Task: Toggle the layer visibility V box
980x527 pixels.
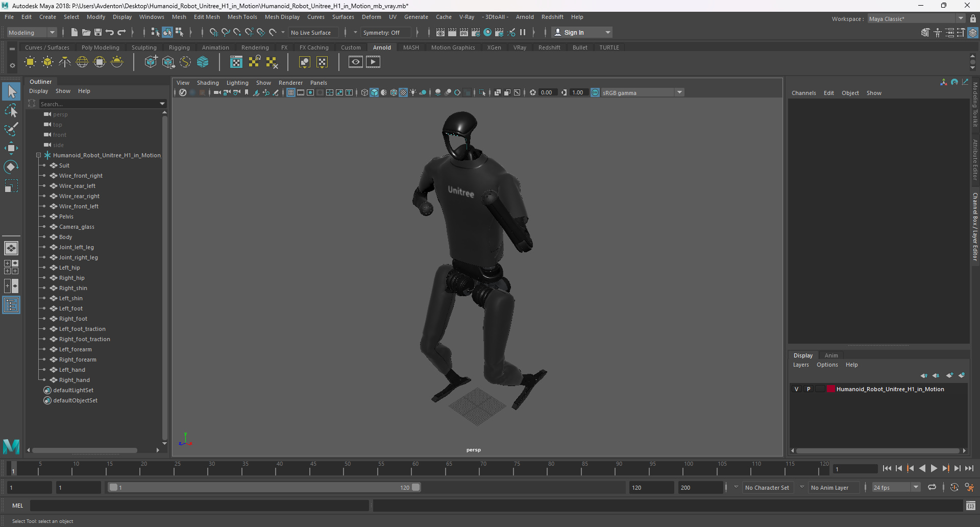Action: pyautogui.click(x=796, y=389)
